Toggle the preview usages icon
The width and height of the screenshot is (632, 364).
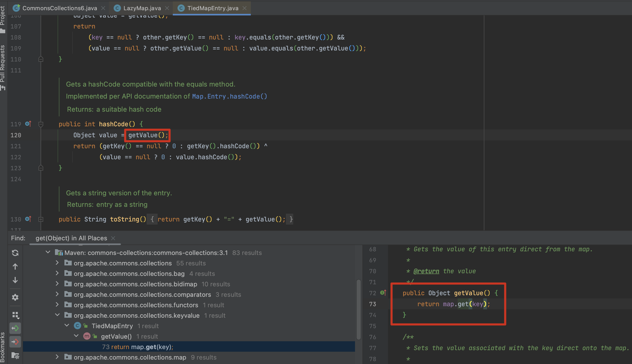[x=15, y=356]
